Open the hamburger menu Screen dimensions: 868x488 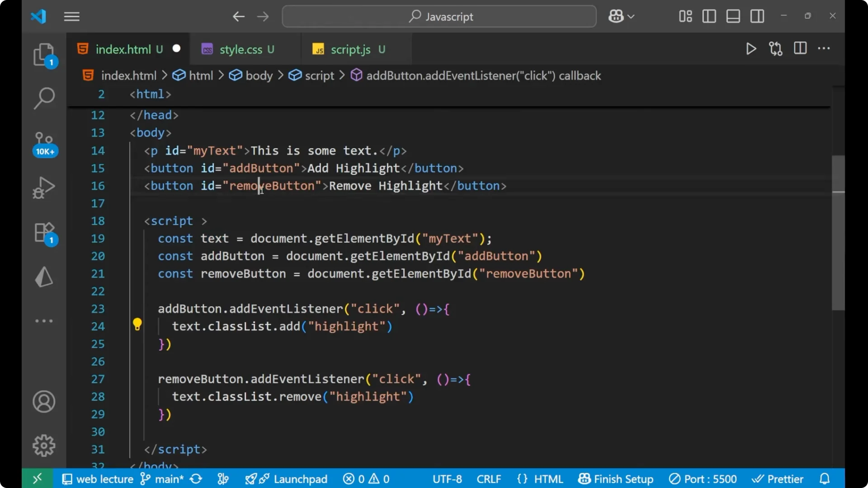click(71, 17)
